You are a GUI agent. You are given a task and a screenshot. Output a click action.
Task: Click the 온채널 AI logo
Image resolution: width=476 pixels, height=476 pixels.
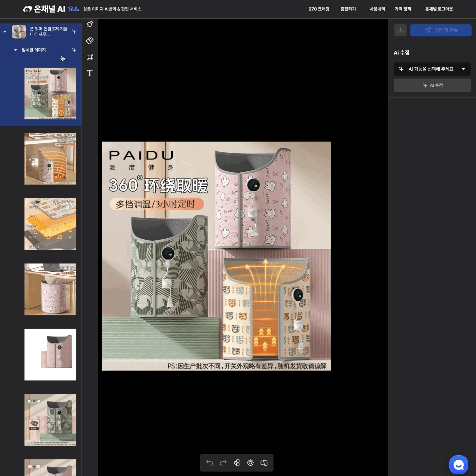(44, 9)
